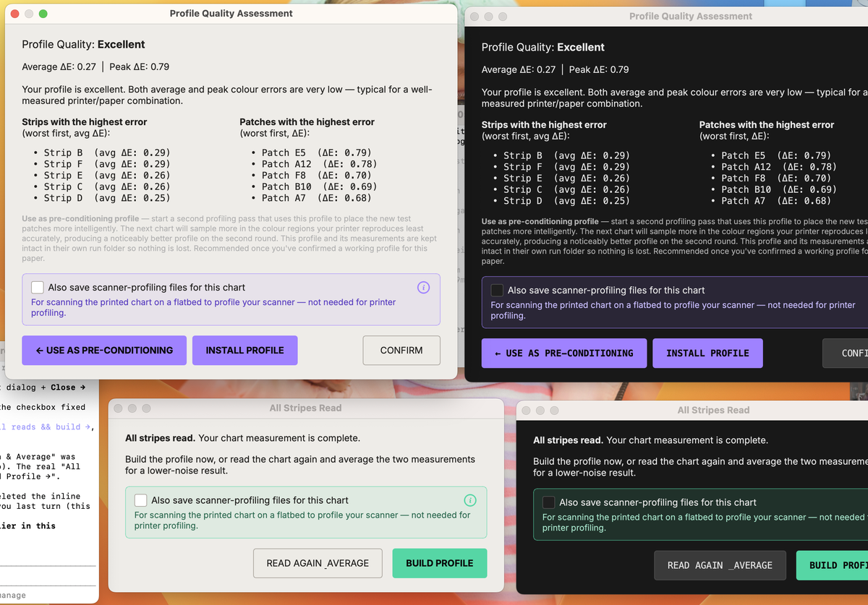Screen dimensions: 868x605
Task: Click Install Profile in dark dialog
Action: pos(707,353)
